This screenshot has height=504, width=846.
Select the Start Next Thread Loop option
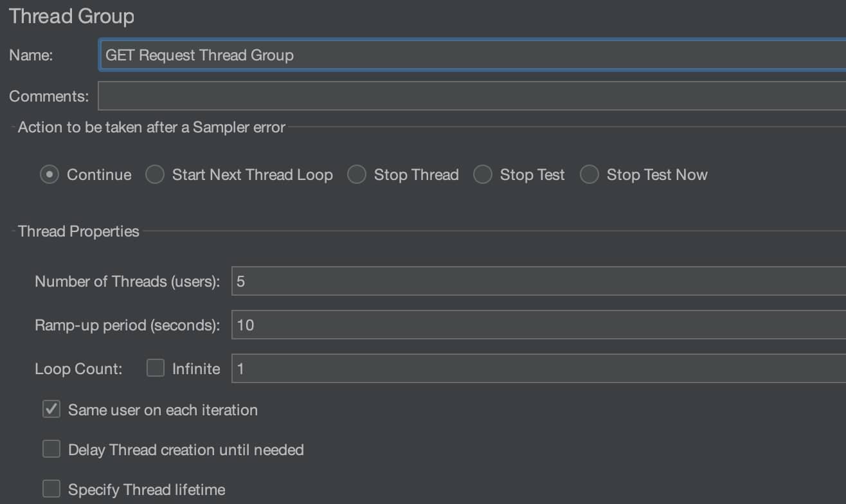click(154, 174)
